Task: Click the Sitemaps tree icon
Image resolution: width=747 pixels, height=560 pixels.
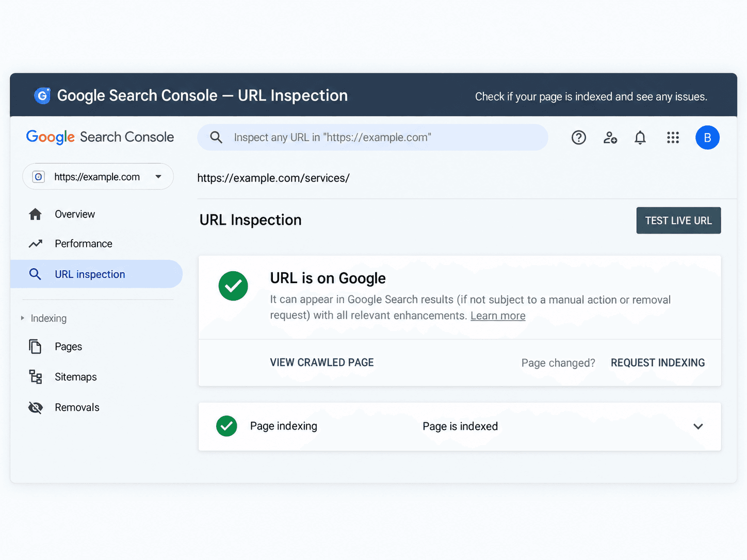Action: coord(35,377)
